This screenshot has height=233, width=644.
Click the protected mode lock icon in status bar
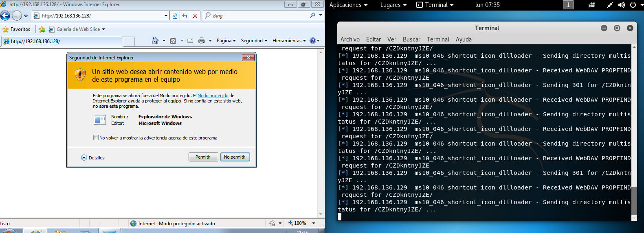272,223
